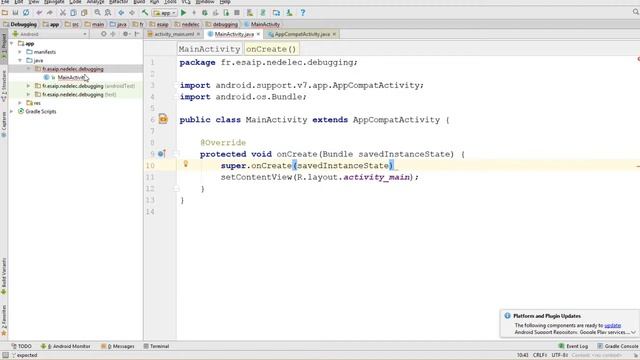Open the Build menu
Screen dimensions: 640x360
click(x=139, y=2)
